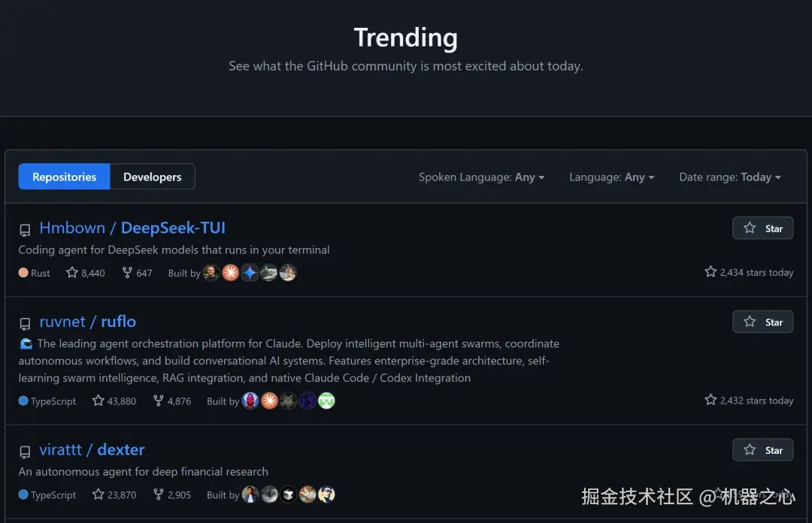
Task: Open the dexter repository link
Action: 120,449
